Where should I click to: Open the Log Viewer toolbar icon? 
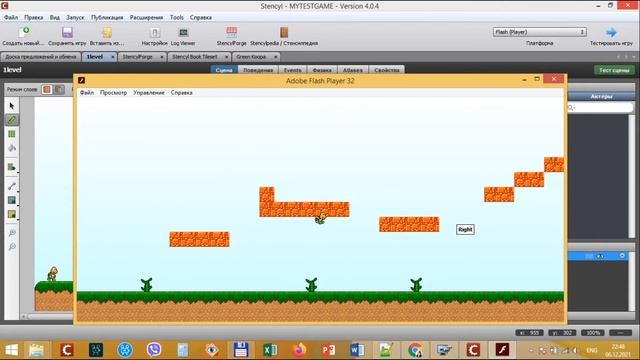(183, 32)
